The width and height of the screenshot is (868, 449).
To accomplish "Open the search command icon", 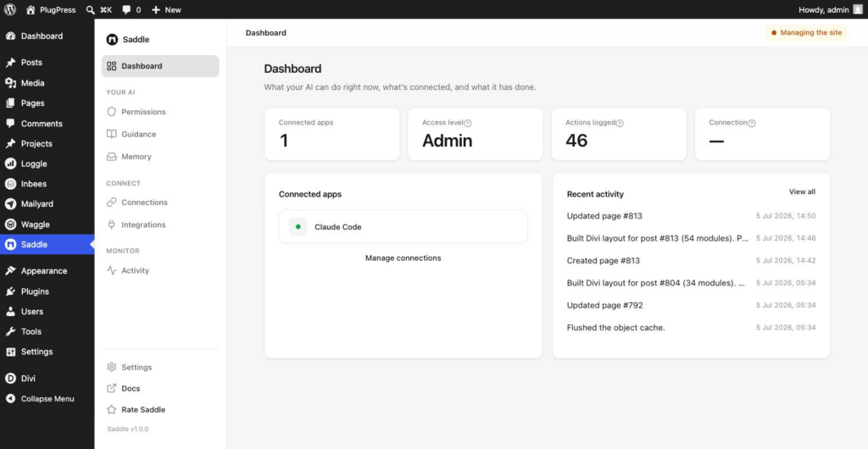I will [91, 9].
